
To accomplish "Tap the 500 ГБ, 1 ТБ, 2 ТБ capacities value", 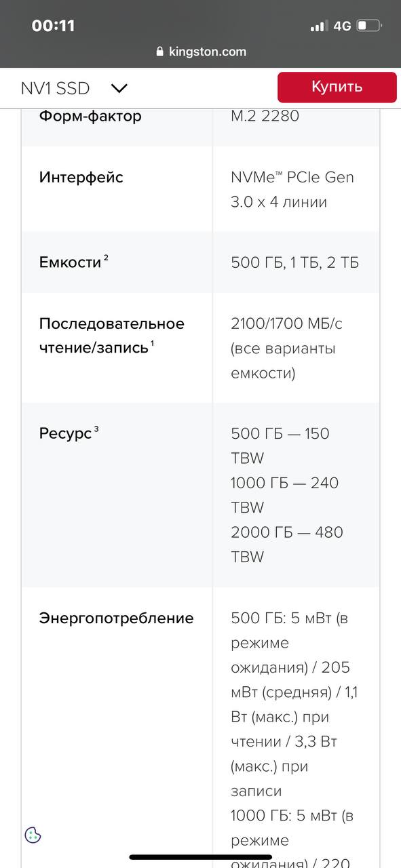I will point(294,263).
